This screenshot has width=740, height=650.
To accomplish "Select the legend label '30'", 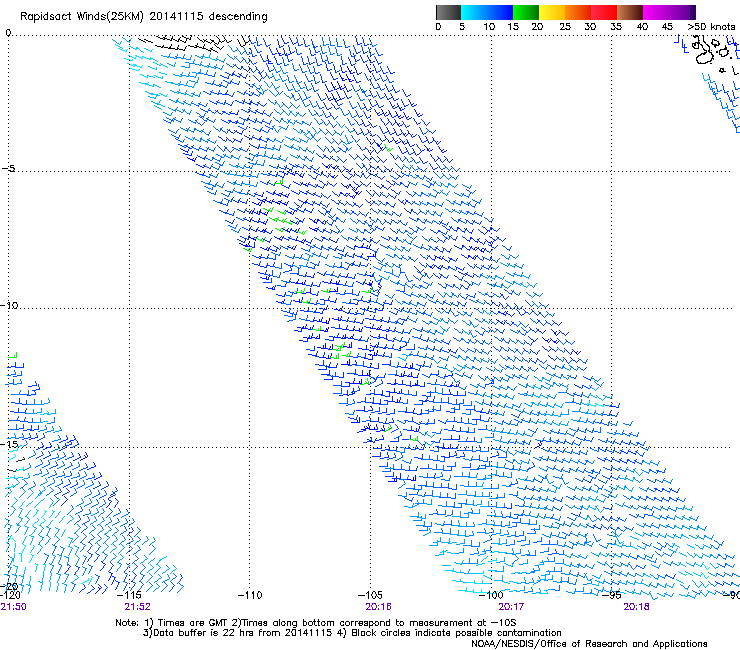I will 590,27.
